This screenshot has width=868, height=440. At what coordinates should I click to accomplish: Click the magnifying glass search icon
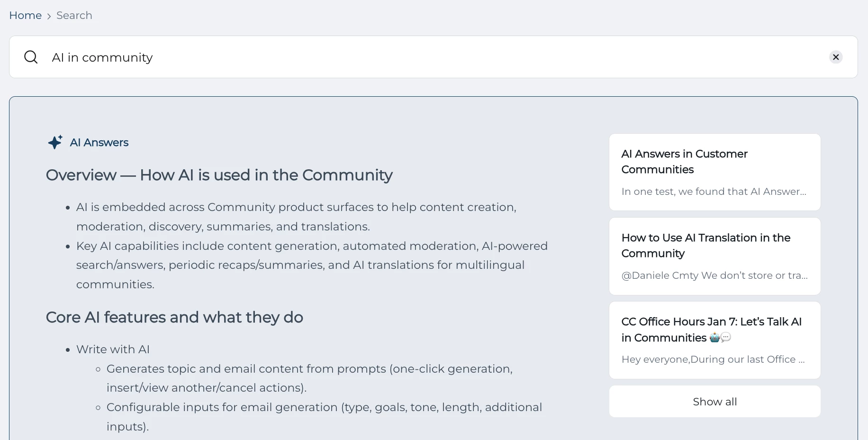click(x=31, y=57)
